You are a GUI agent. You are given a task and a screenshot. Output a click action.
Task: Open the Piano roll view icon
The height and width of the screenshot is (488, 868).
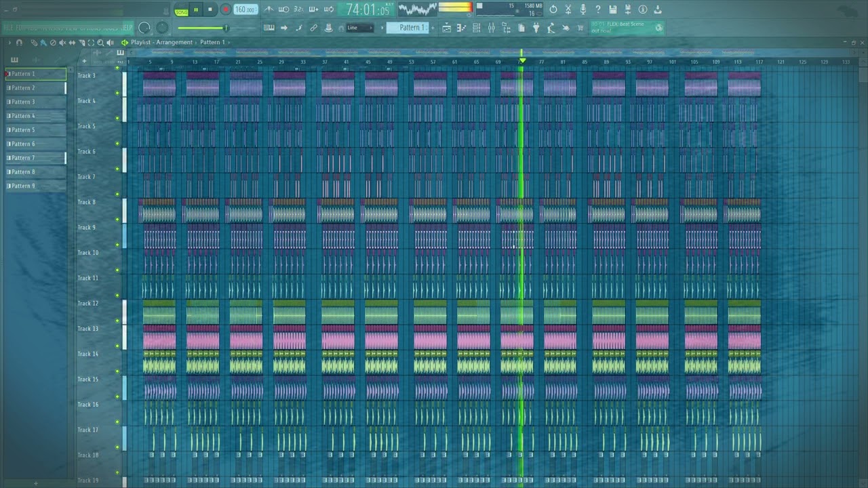(x=461, y=28)
